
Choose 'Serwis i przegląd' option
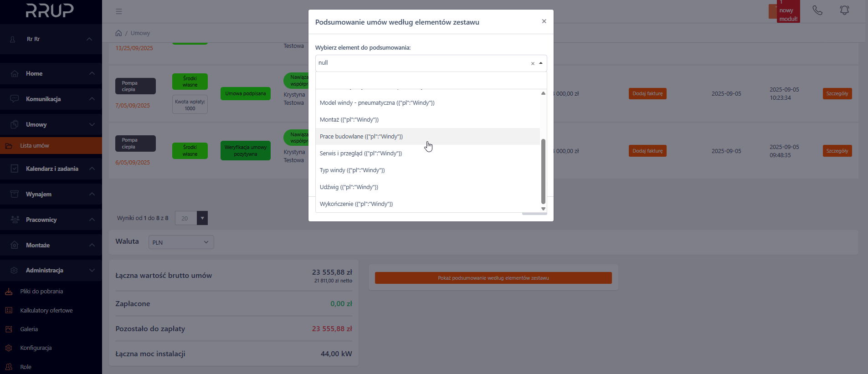360,154
